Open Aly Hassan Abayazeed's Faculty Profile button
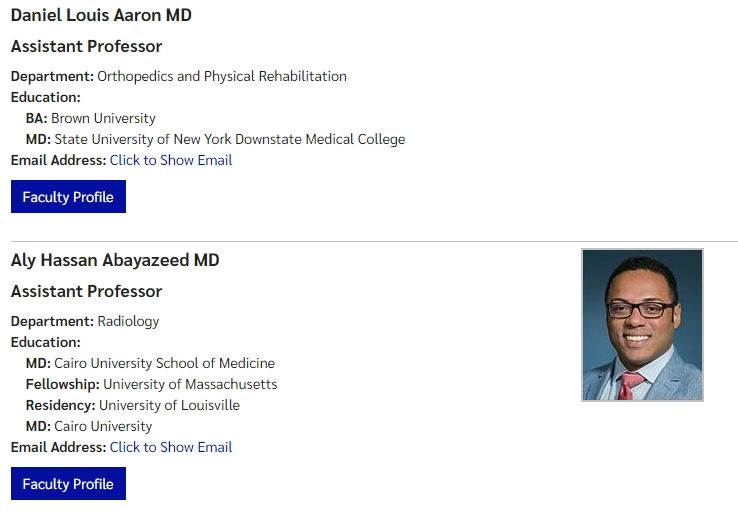Screen dimensions: 738x519 click(x=68, y=484)
